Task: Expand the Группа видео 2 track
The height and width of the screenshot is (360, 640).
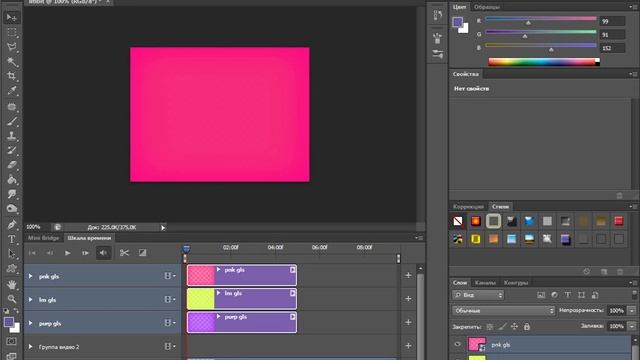Action: [x=30, y=347]
